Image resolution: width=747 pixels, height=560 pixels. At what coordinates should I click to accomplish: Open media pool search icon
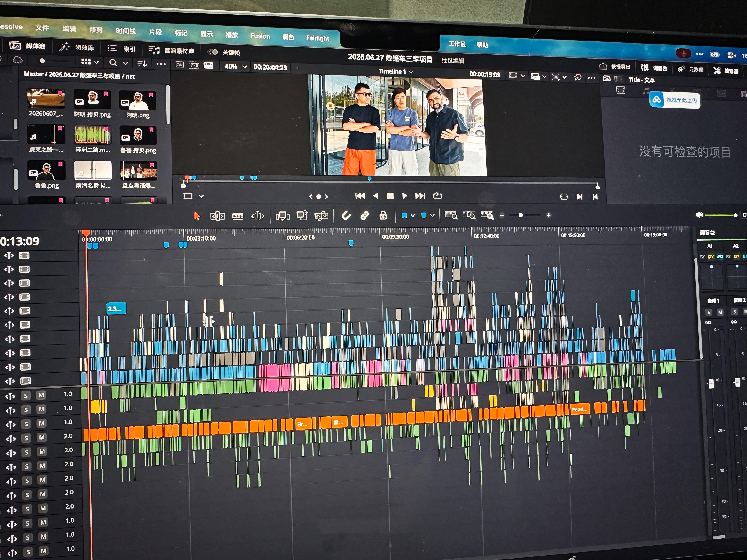coord(113,62)
